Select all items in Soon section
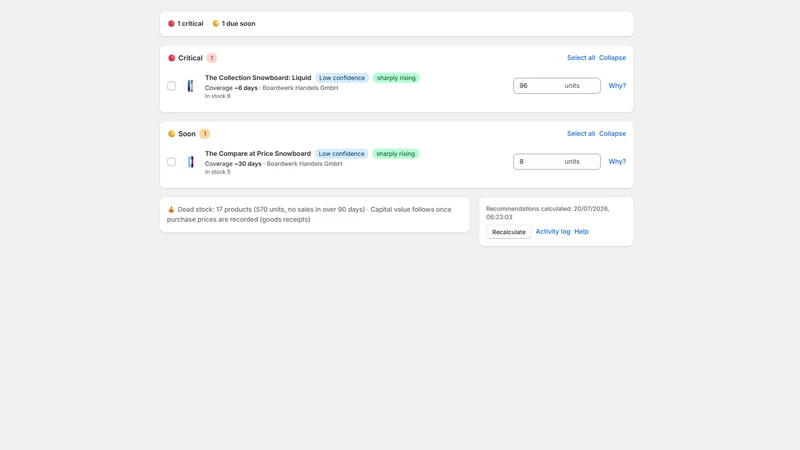This screenshot has width=800, height=450. 581,134
